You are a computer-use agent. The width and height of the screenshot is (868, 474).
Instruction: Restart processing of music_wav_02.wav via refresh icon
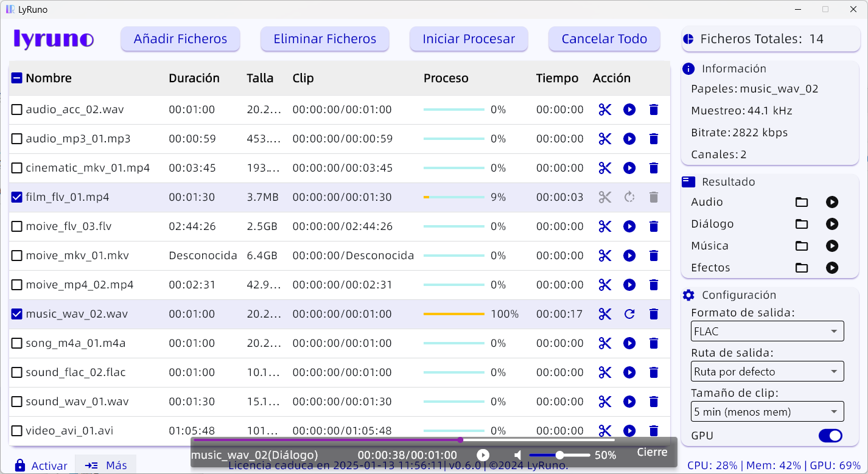tap(629, 314)
